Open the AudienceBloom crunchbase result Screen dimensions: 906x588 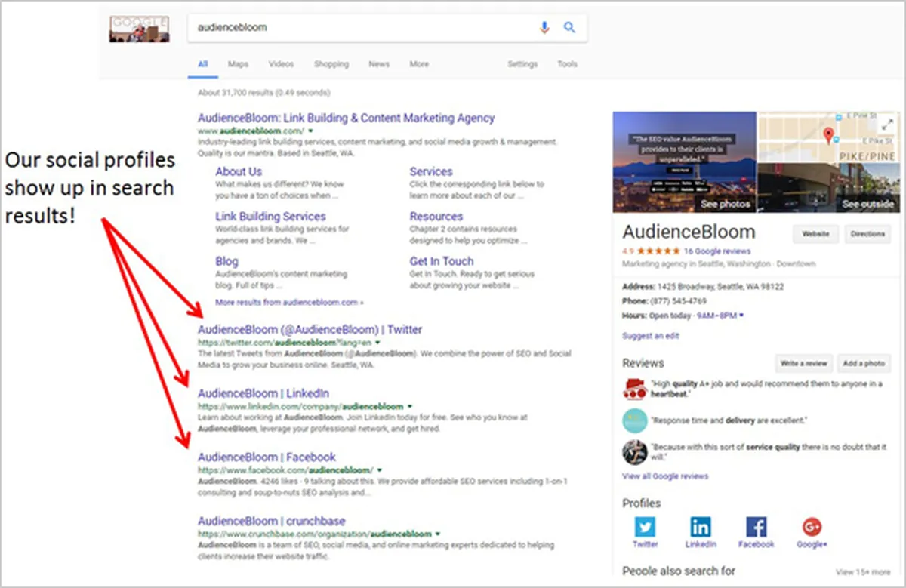(272, 521)
